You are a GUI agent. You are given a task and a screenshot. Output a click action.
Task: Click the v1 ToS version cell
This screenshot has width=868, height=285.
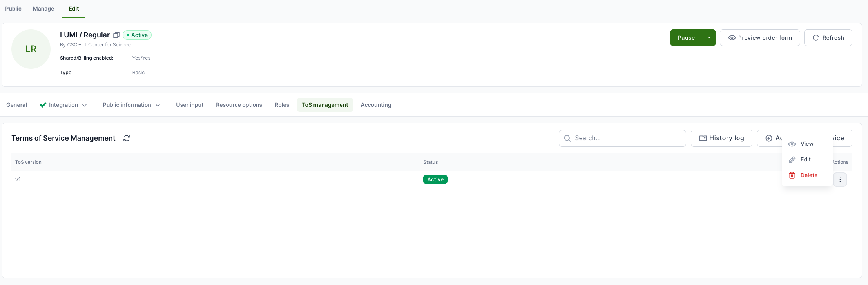[x=18, y=179]
